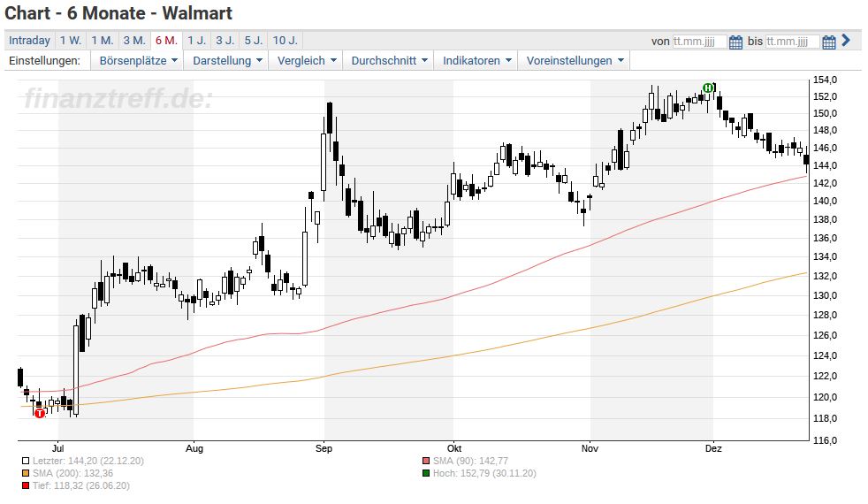
Task: Click the white Letzter legend swatch
Action: click(26, 461)
